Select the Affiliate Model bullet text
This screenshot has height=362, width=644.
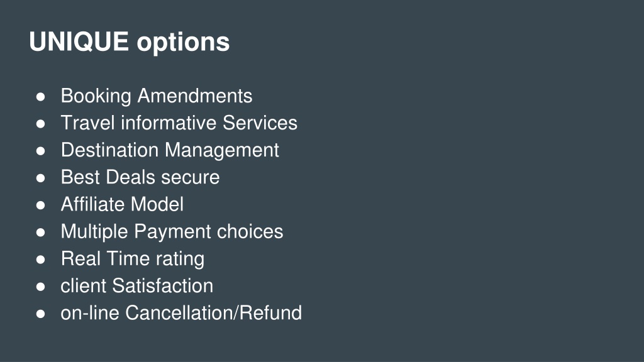coord(122,204)
